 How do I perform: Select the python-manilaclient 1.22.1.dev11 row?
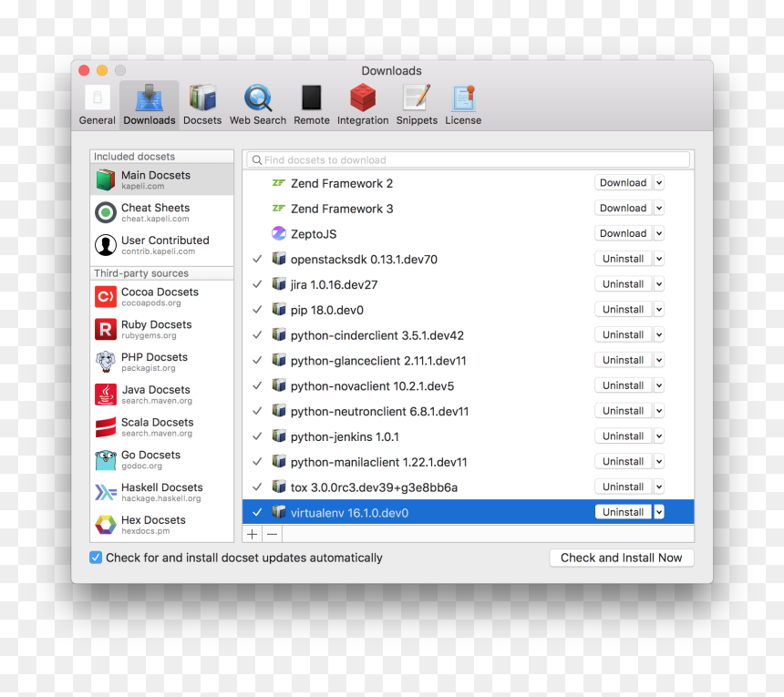[x=468, y=462]
